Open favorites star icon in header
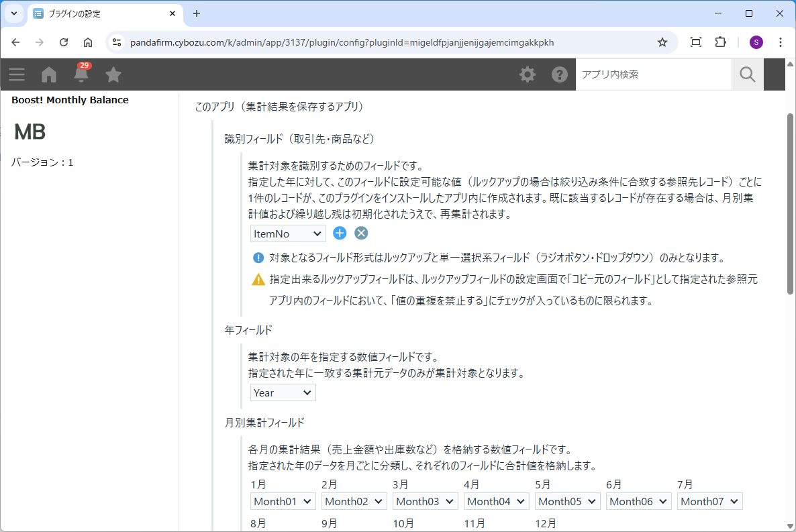Viewport: 796px width, 532px height. [x=113, y=74]
